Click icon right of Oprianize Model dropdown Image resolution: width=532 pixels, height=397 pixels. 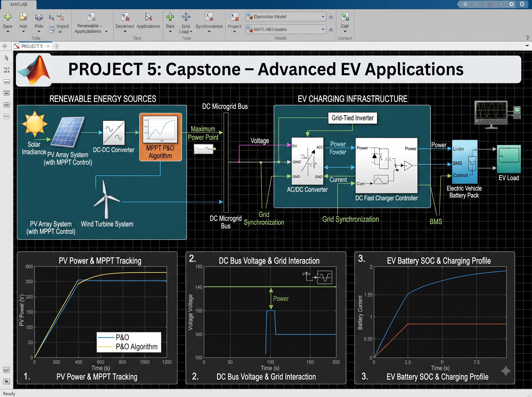pos(331,17)
